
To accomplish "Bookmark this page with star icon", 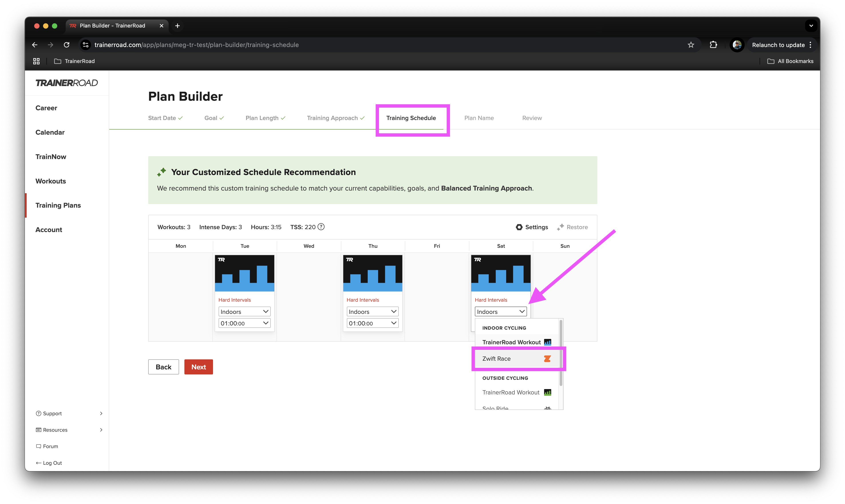I will 691,45.
